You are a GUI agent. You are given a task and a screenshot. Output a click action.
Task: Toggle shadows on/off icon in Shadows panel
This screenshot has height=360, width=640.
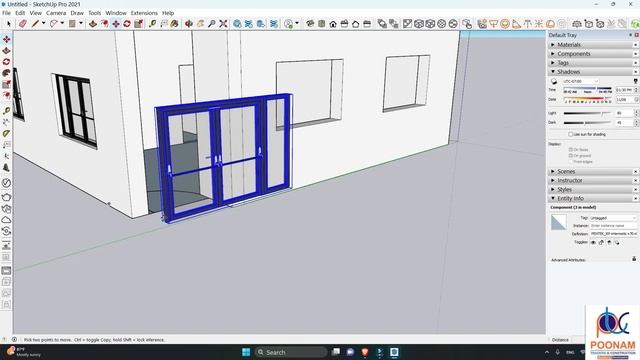click(x=554, y=81)
